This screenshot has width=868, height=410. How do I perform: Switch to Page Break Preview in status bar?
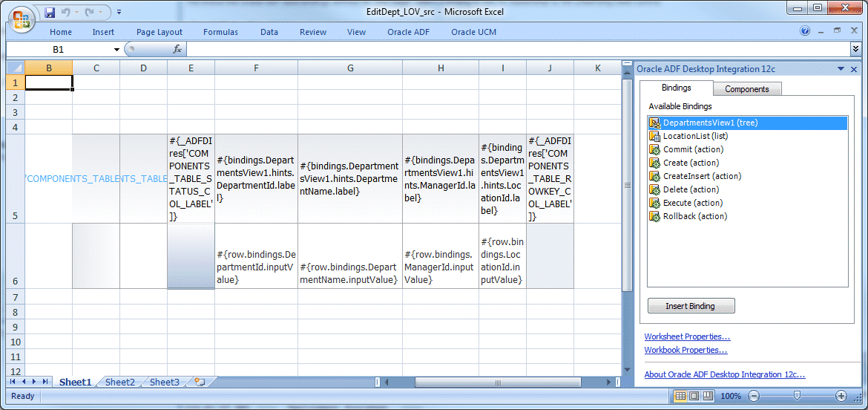click(706, 396)
